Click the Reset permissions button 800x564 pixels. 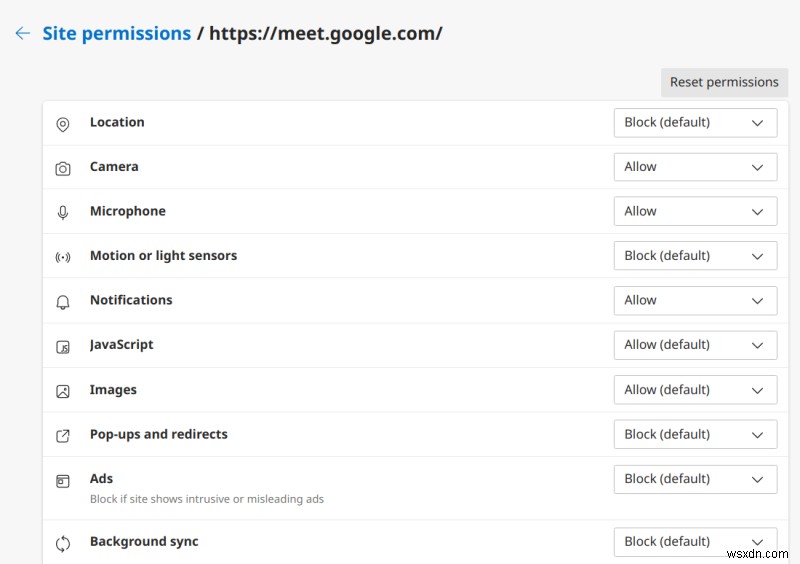(724, 82)
